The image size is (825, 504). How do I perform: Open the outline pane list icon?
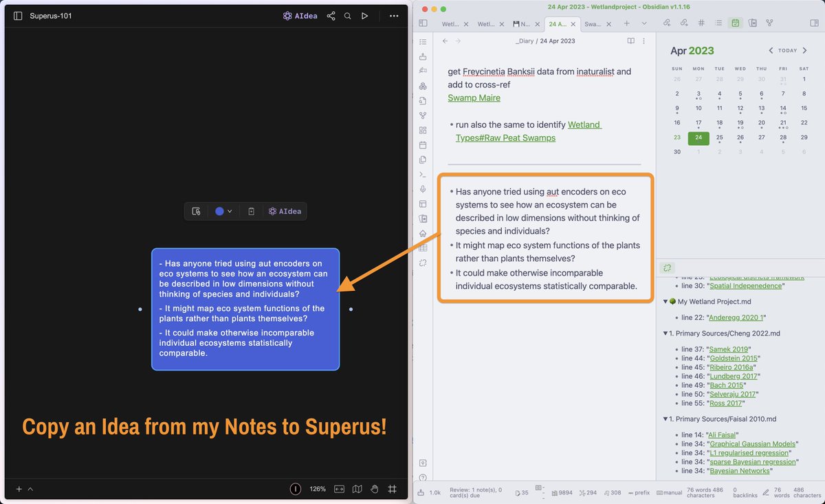tap(718, 23)
